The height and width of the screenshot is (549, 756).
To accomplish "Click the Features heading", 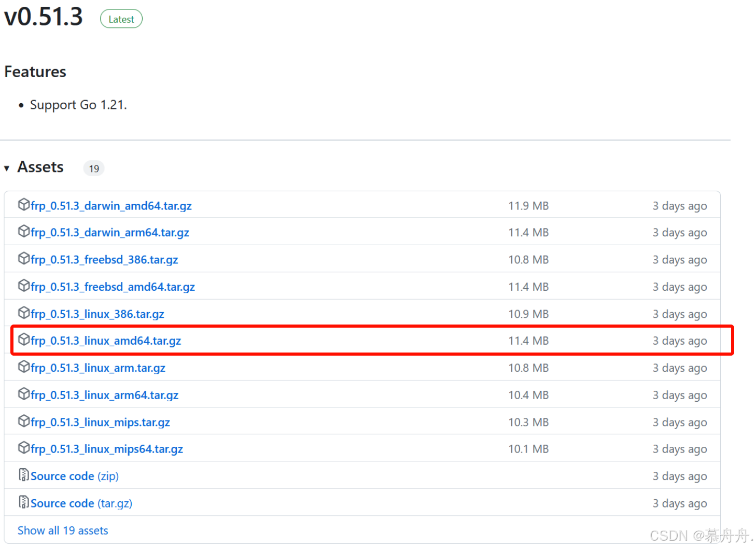I will [x=35, y=72].
